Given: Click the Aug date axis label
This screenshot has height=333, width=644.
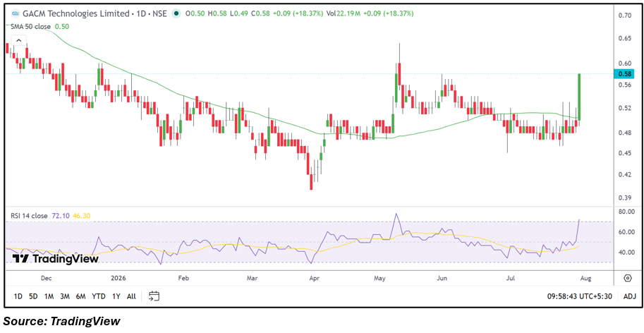Looking at the screenshot, I should coord(585,279).
